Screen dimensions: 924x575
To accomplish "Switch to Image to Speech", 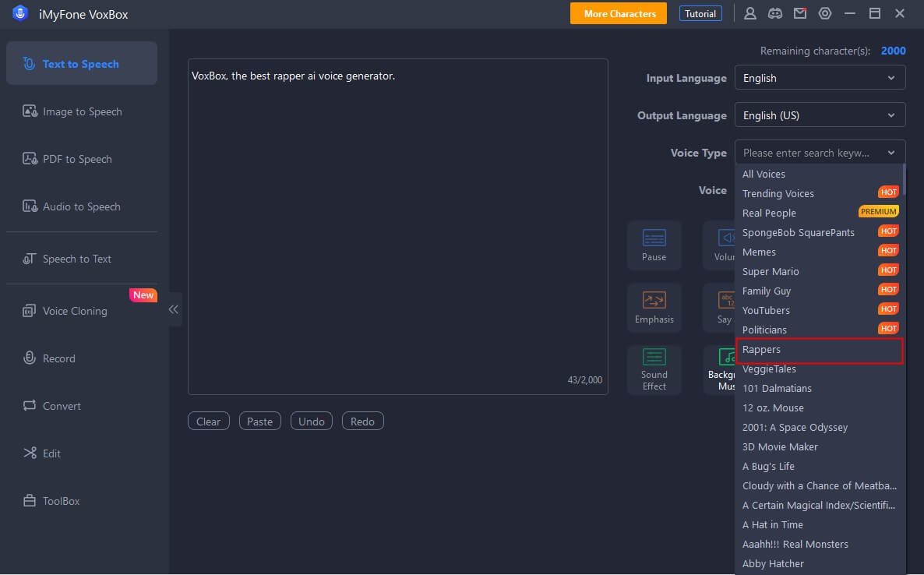I will pyautogui.click(x=82, y=111).
